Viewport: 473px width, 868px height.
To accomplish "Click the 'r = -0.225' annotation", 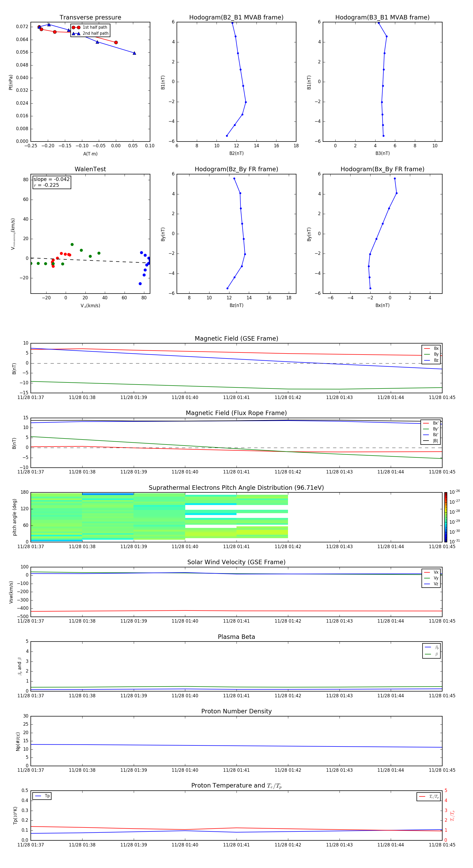I will (x=47, y=185).
